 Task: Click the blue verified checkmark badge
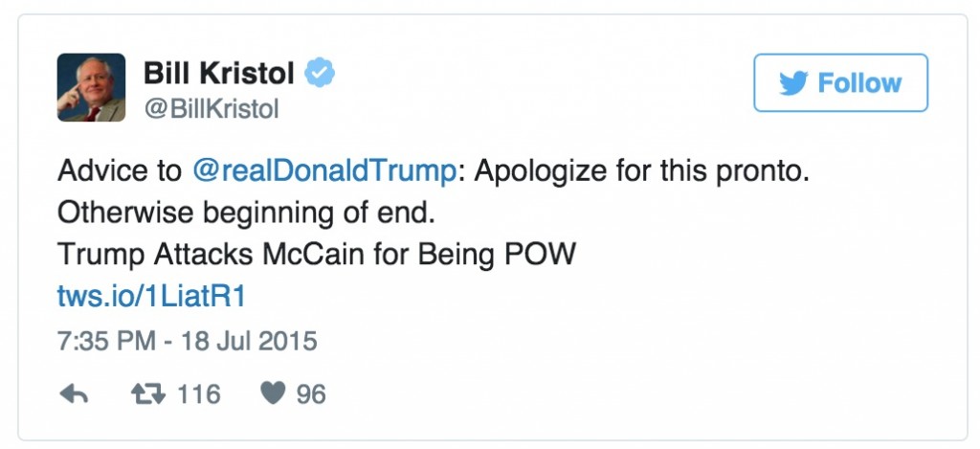coord(319,72)
